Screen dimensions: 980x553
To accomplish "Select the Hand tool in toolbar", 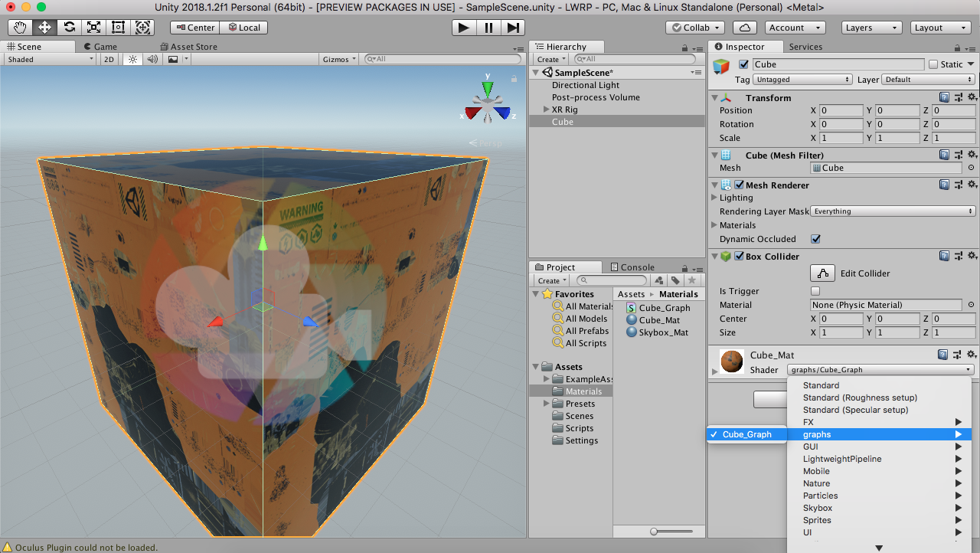I will click(x=20, y=28).
